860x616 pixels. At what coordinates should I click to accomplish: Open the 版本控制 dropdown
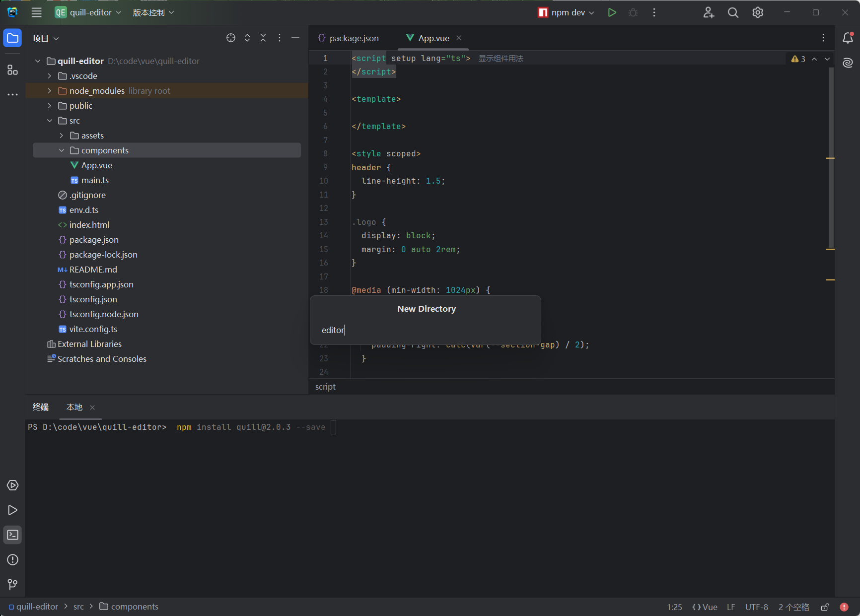pyautogui.click(x=153, y=12)
